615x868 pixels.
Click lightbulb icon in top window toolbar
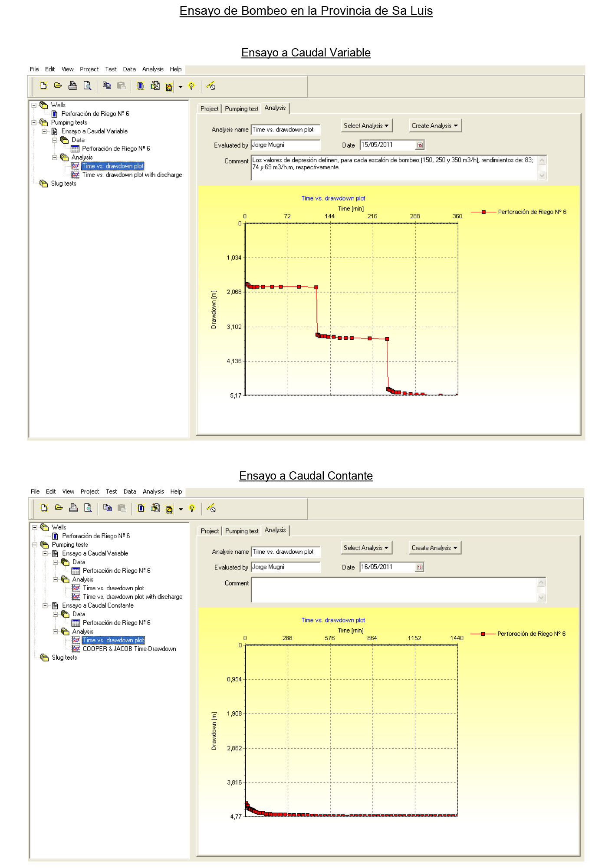point(191,86)
